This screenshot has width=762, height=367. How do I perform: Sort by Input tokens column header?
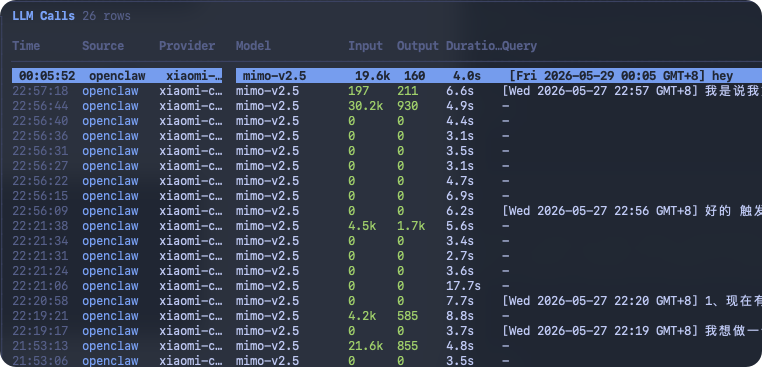tap(365, 46)
